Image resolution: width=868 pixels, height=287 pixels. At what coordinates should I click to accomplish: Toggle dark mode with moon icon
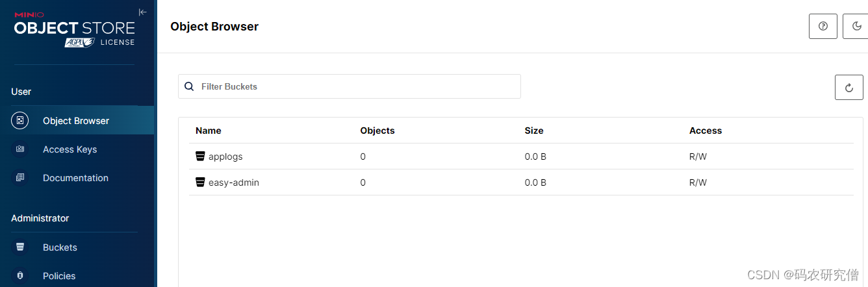856,27
